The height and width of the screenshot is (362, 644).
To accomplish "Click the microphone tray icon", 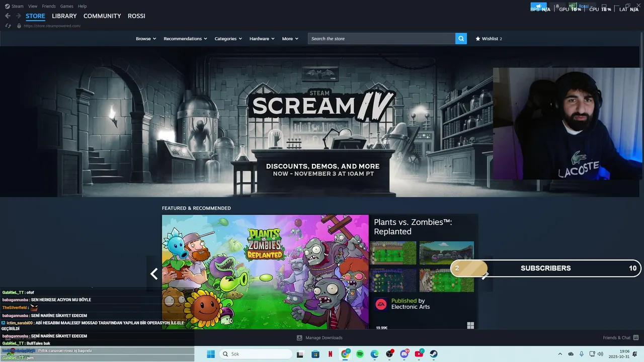I will (x=582, y=354).
